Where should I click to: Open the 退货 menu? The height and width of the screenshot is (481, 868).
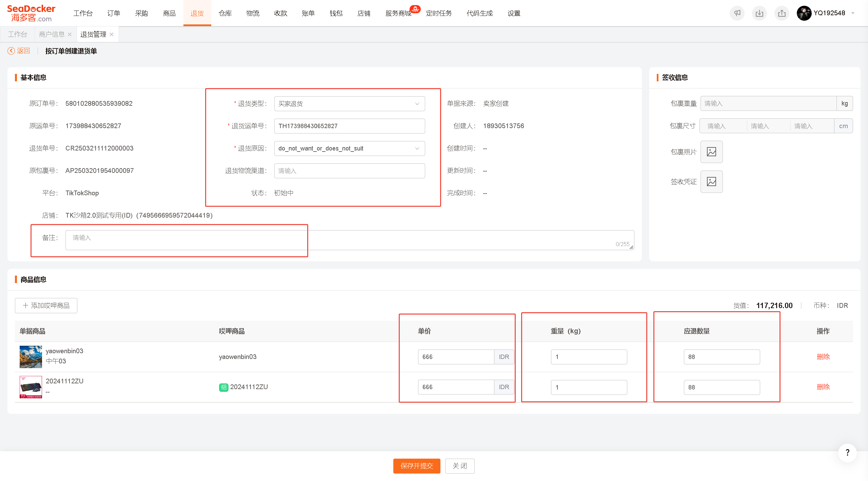[197, 13]
